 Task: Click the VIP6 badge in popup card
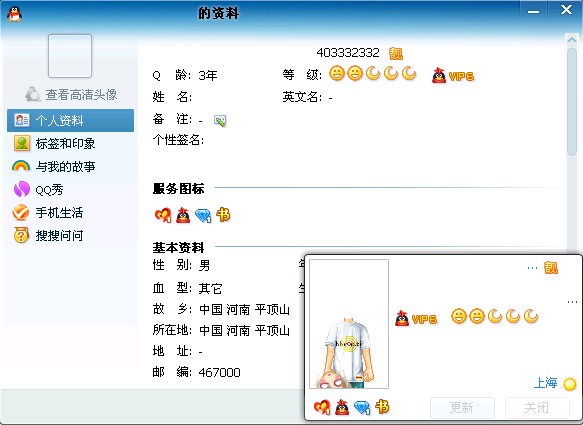click(x=416, y=319)
